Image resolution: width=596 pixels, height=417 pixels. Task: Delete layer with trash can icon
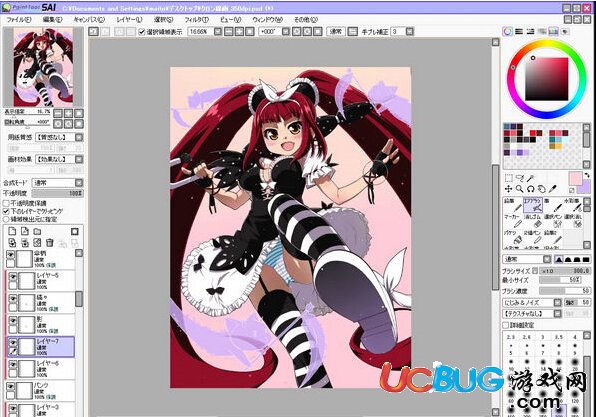coord(50,243)
